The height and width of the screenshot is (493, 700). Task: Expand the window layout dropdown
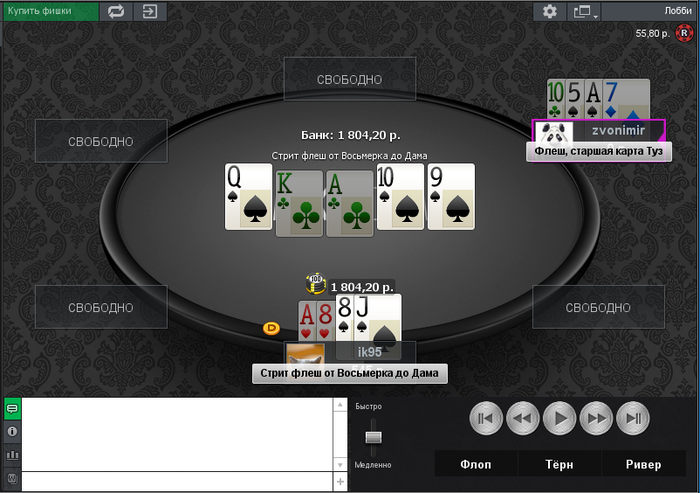tap(584, 11)
